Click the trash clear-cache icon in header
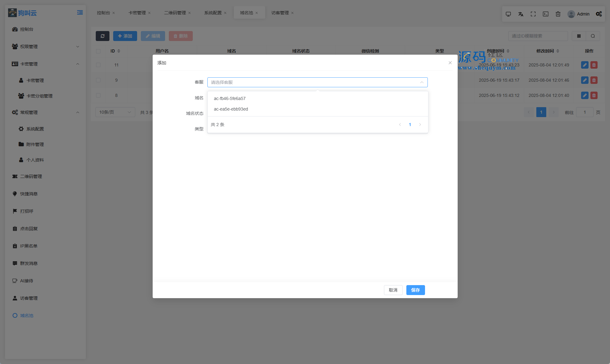This screenshot has width=610, height=364. pos(558,14)
